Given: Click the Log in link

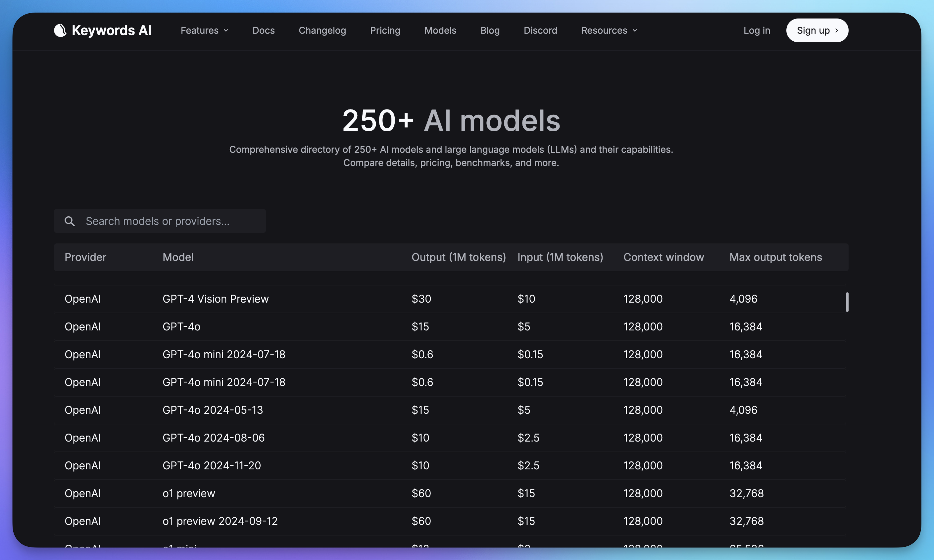Looking at the screenshot, I should click(x=757, y=30).
